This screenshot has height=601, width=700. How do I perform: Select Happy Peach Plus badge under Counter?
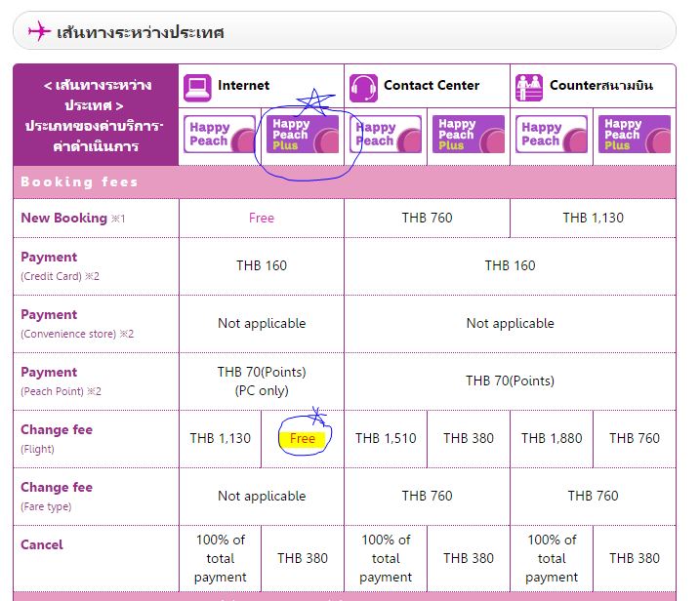[635, 135]
